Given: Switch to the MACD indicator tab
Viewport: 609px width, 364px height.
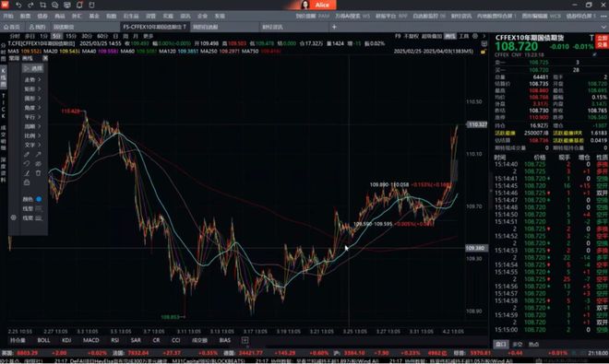Looking at the screenshot, I should (x=90, y=340).
